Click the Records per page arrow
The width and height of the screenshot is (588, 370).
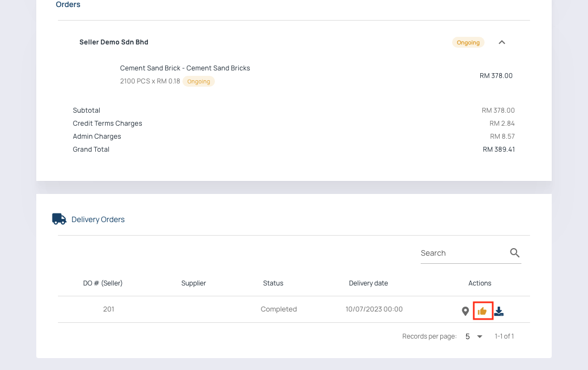click(479, 336)
